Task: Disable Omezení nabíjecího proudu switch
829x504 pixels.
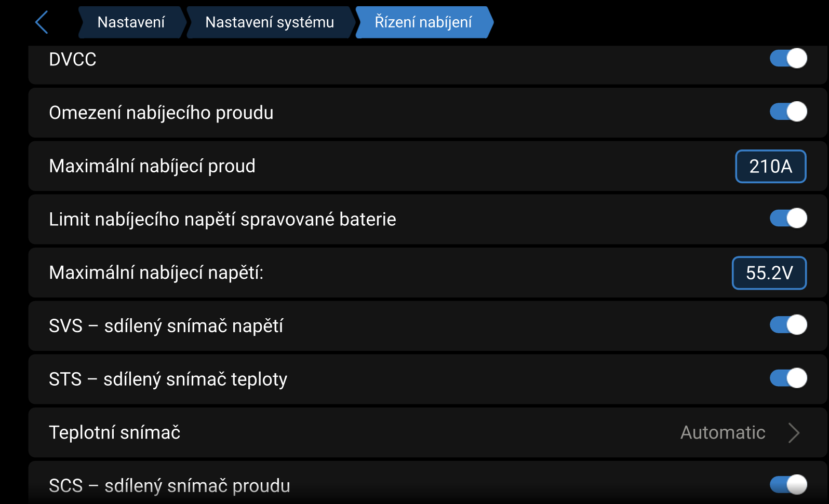Action: 788,112
